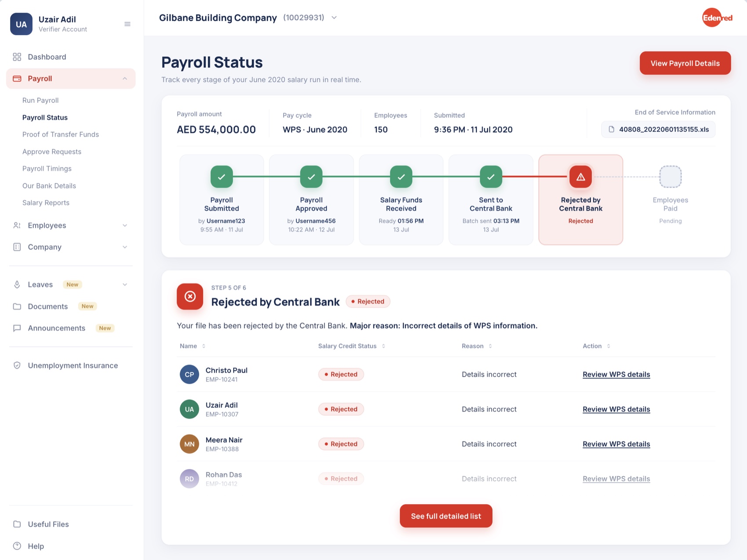This screenshot has width=747, height=560.
Task: Click the Rejected by Central Bank step card
Action: (580, 199)
